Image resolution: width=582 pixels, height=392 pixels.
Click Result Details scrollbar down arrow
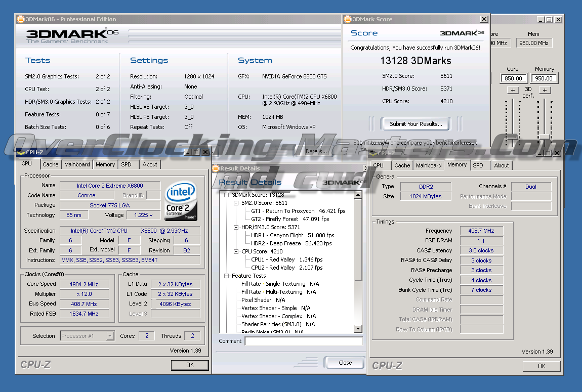click(x=358, y=329)
